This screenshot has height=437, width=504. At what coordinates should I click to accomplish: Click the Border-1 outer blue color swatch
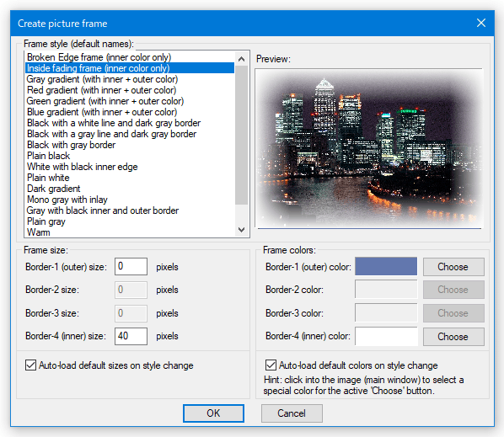(x=386, y=266)
